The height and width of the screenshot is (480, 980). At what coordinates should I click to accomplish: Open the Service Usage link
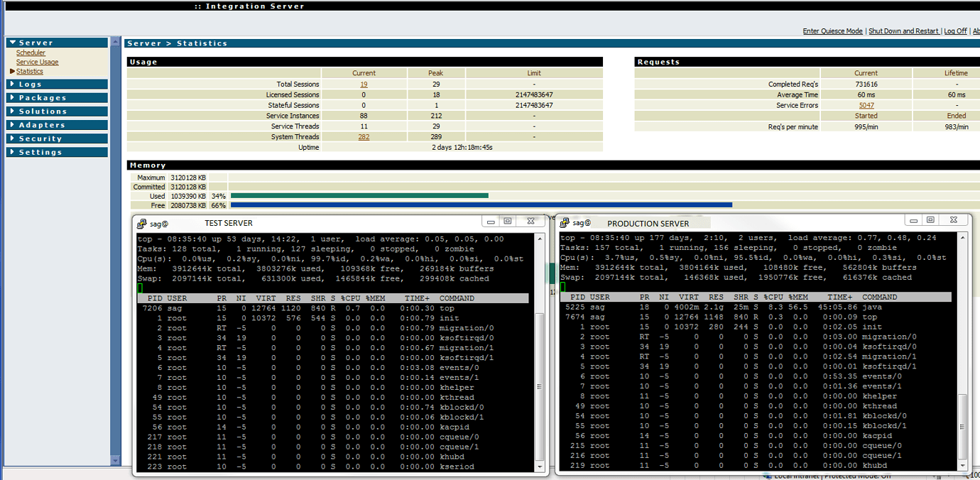[x=38, y=62]
